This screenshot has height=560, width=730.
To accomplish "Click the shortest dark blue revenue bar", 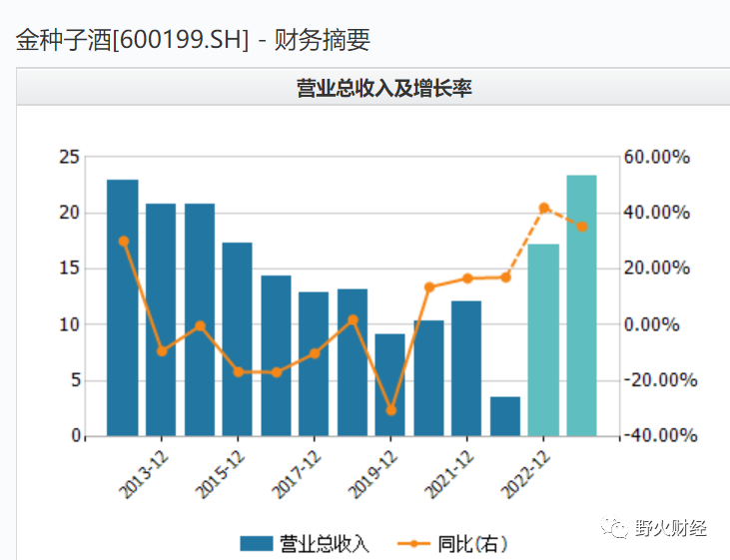I will (505, 416).
